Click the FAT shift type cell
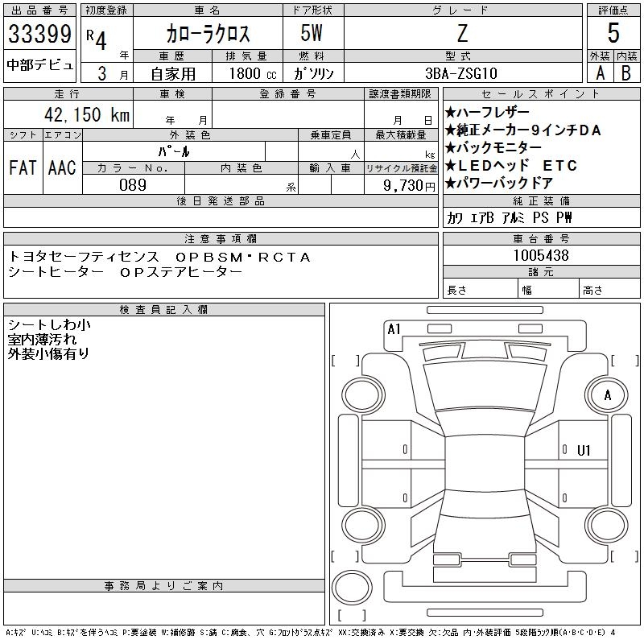The height and width of the screenshot is (644, 644). pyautogui.click(x=23, y=167)
